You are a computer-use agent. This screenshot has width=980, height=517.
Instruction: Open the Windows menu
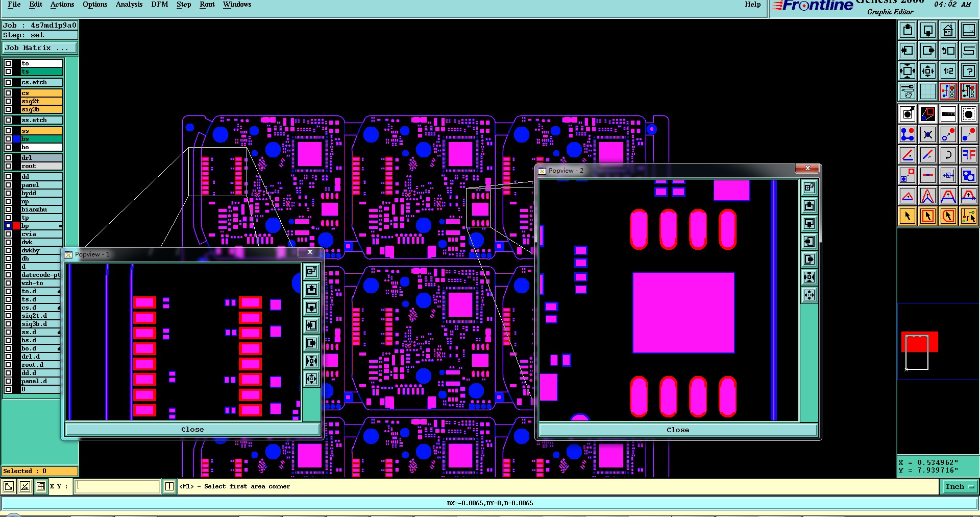[237, 5]
